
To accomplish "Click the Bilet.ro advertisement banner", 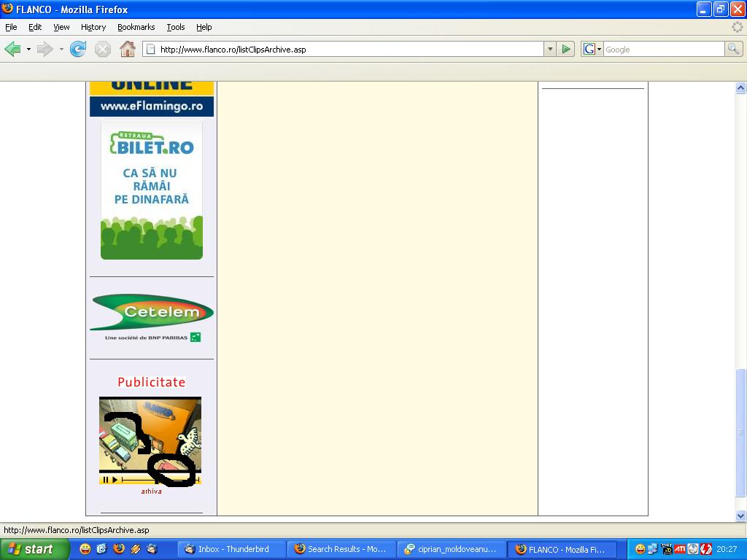I will 152,190.
